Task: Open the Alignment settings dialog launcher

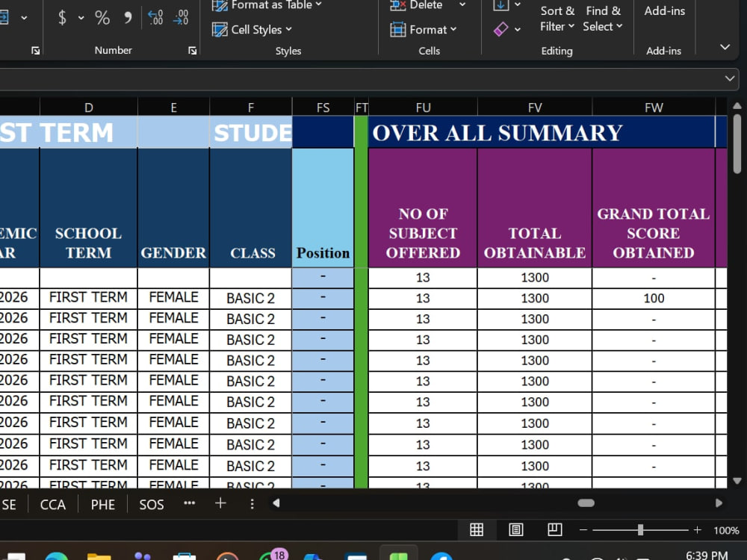Action: pos(35,51)
